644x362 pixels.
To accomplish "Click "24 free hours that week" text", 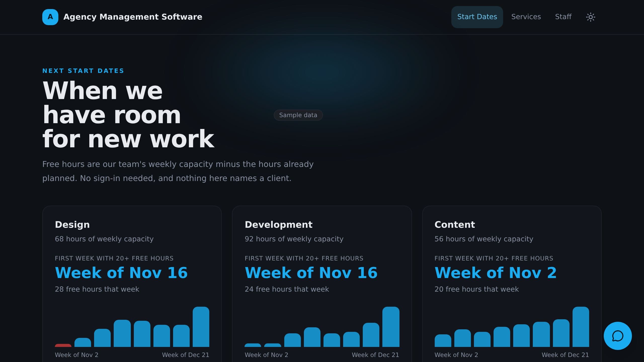I will tap(287, 289).
